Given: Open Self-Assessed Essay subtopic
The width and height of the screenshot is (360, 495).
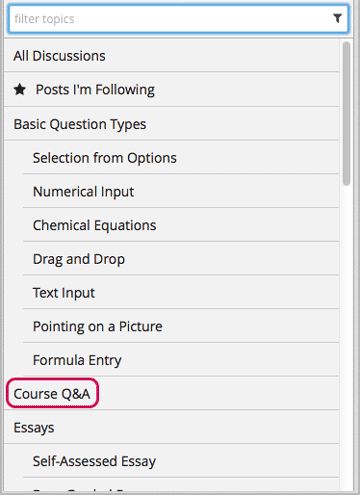Looking at the screenshot, I should (x=181, y=461).
